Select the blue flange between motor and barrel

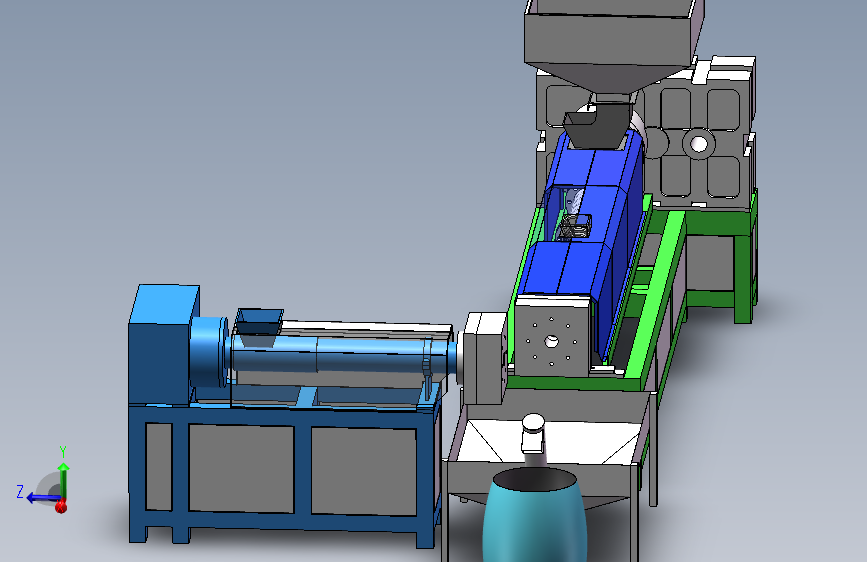click(x=209, y=351)
